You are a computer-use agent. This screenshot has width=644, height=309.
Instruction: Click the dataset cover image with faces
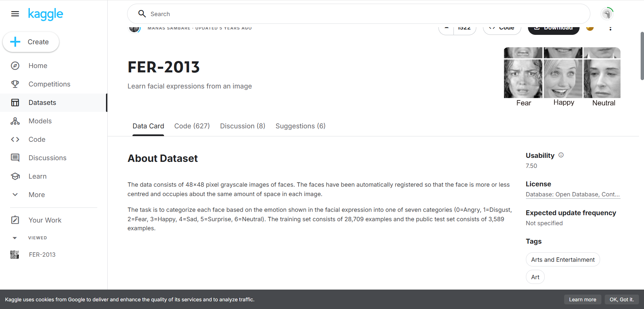point(562,77)
